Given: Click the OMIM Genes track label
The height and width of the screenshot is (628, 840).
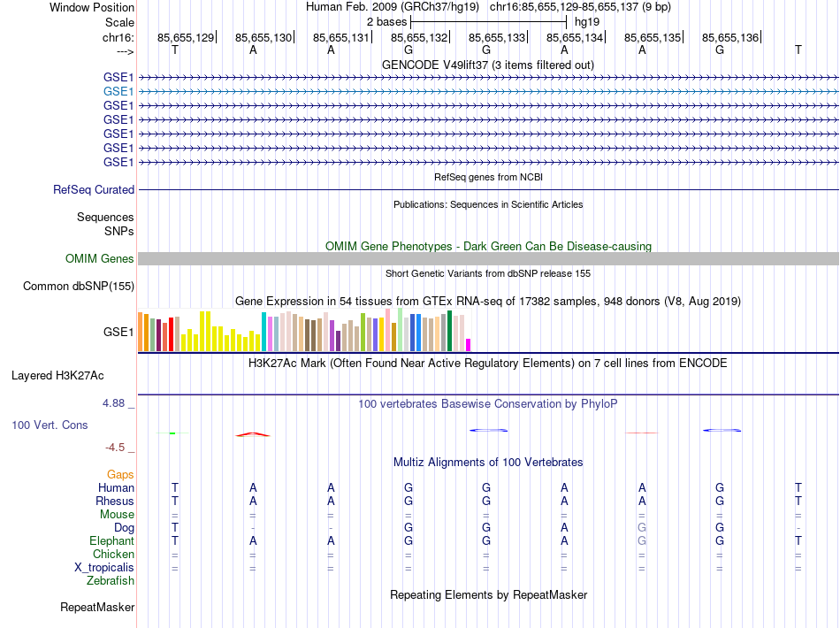Looking at the screenshot, I should pyautogui.click(x=100, y=259).
